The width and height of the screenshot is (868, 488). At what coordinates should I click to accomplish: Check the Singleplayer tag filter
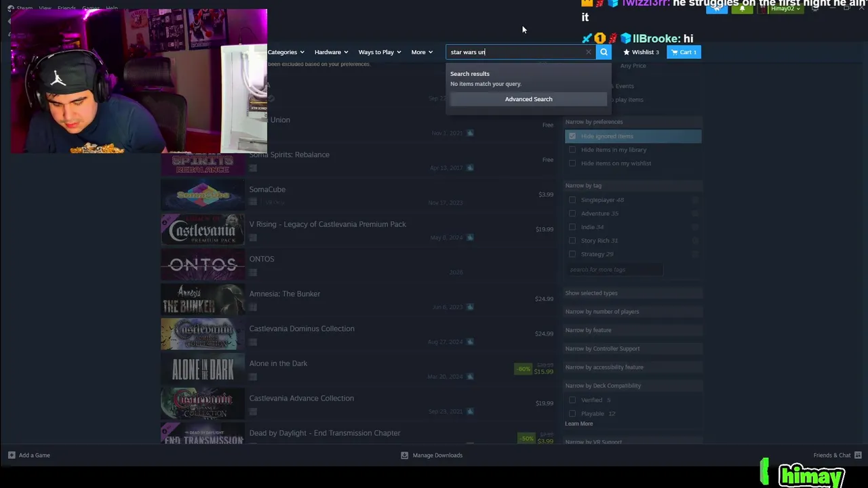572,200
